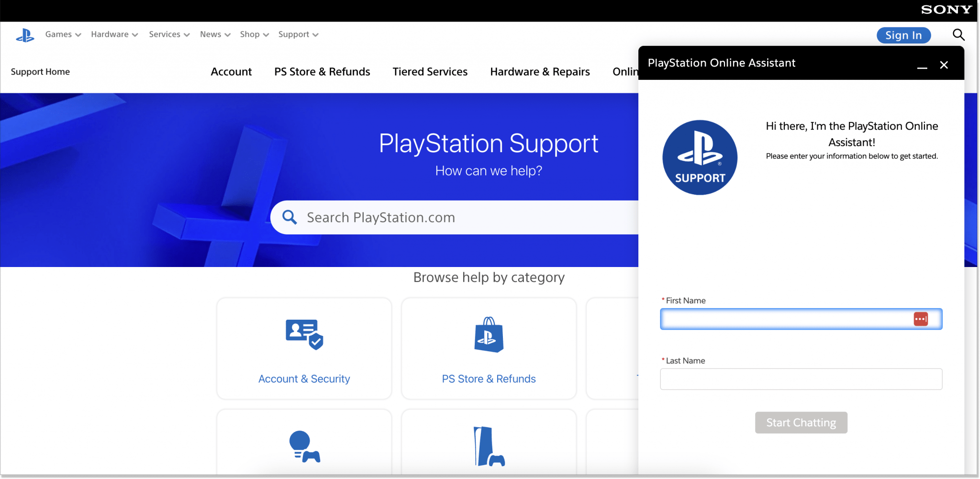Screen dimensions: 980x479
Task: Click the magnifier inside the search bar
Action: 289,217
